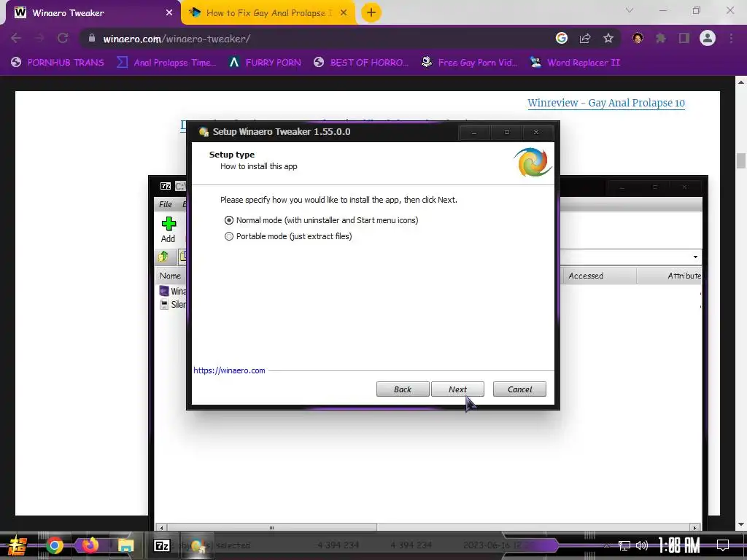Click the Google icon in address bar
The width and height of the screenshot is (747, 560).
pyautogui.click(x=562, y=38)
